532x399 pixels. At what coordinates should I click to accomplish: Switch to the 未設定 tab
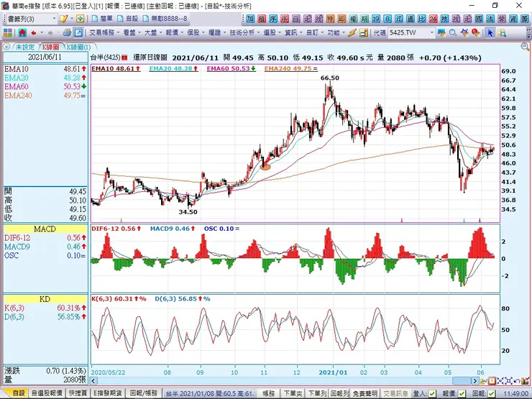(x=25, y=47)
